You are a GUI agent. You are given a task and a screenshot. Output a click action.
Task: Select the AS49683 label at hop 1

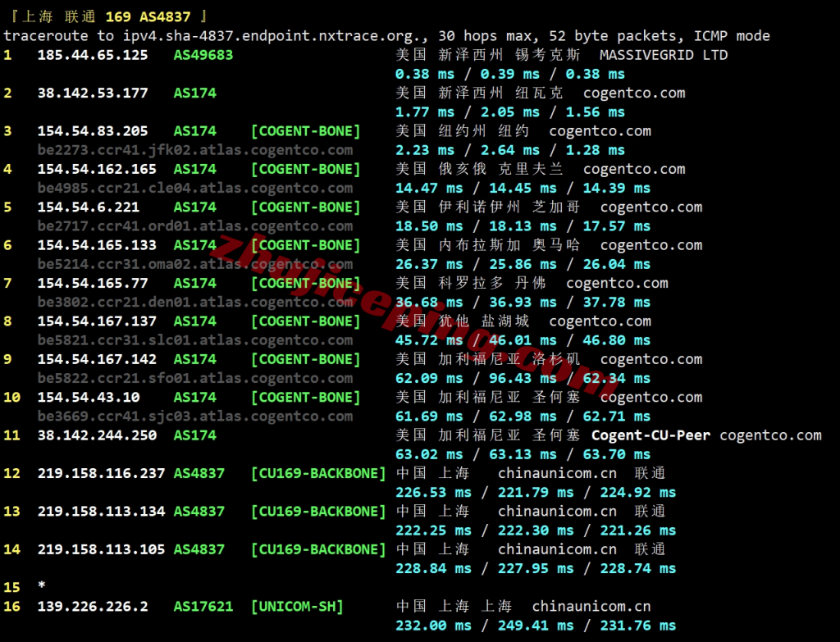pyautogui.click(x=203, y=55)
